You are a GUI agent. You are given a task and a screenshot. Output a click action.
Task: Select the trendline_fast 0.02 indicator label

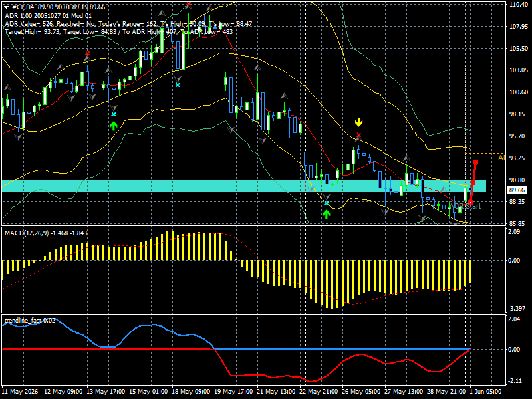(29, 321)
